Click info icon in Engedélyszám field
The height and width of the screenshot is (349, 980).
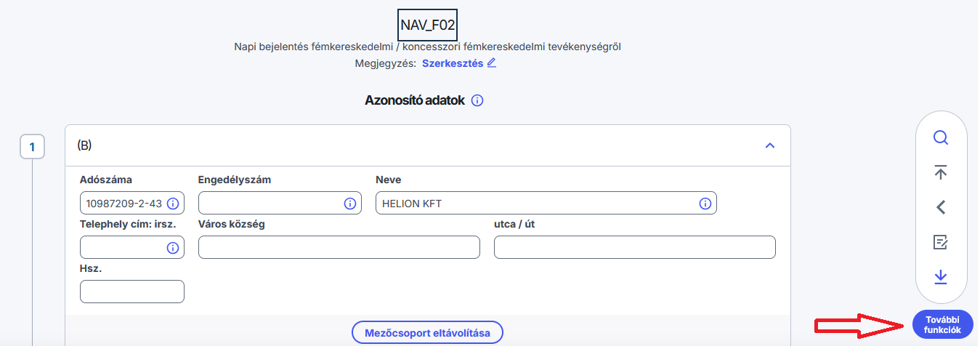[x=350, y=204]
